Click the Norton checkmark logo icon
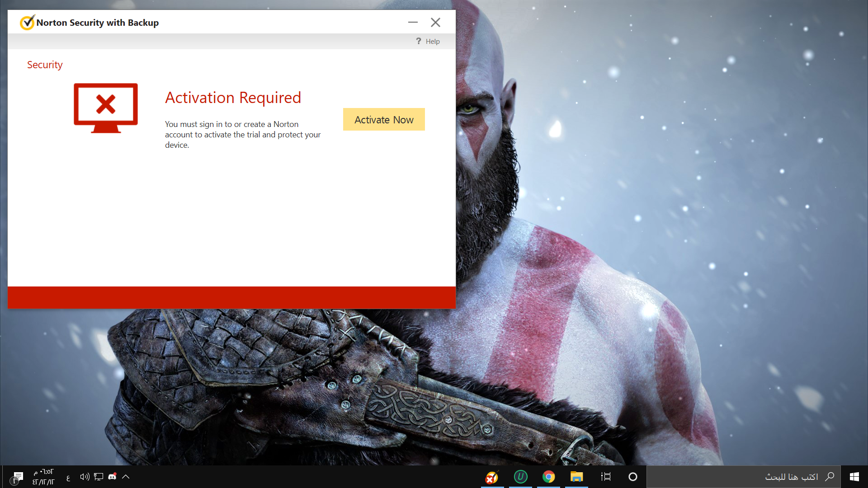 [27, 22]
